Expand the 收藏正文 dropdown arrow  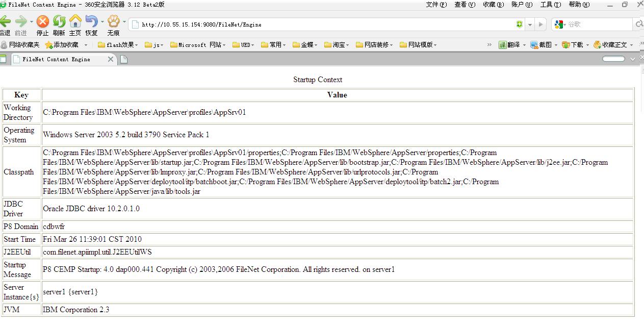[x=632, y=45]
